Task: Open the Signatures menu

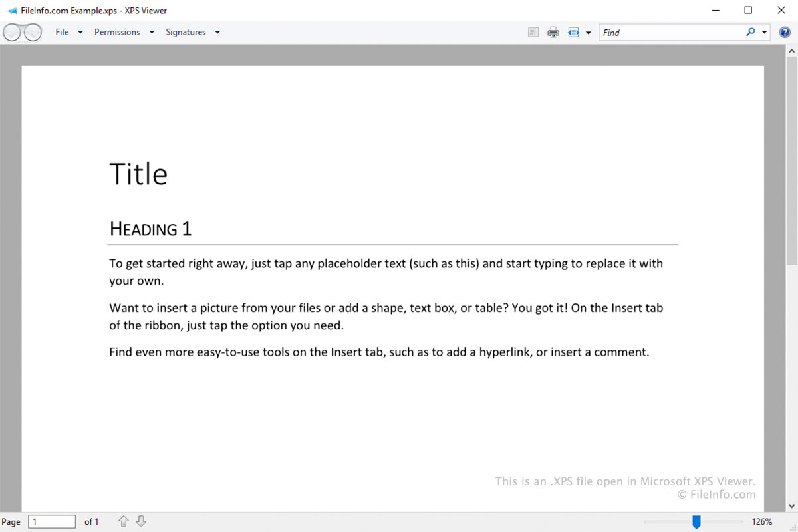Action: point(186,32)
